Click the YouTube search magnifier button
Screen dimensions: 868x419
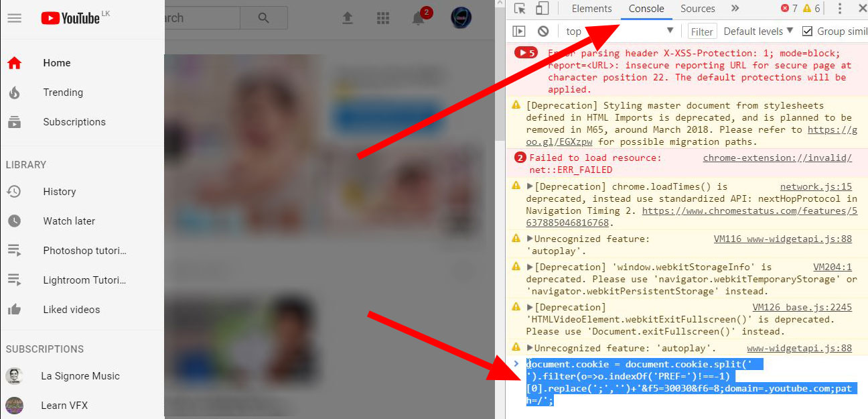pos(263,18)
